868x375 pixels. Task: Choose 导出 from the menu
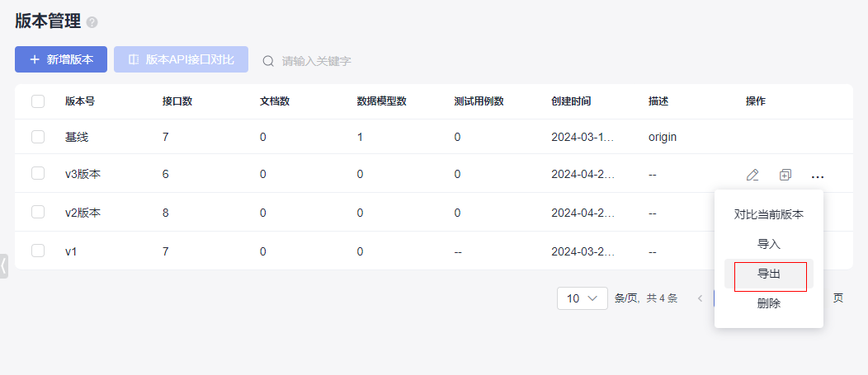click(x=768, y=274)
